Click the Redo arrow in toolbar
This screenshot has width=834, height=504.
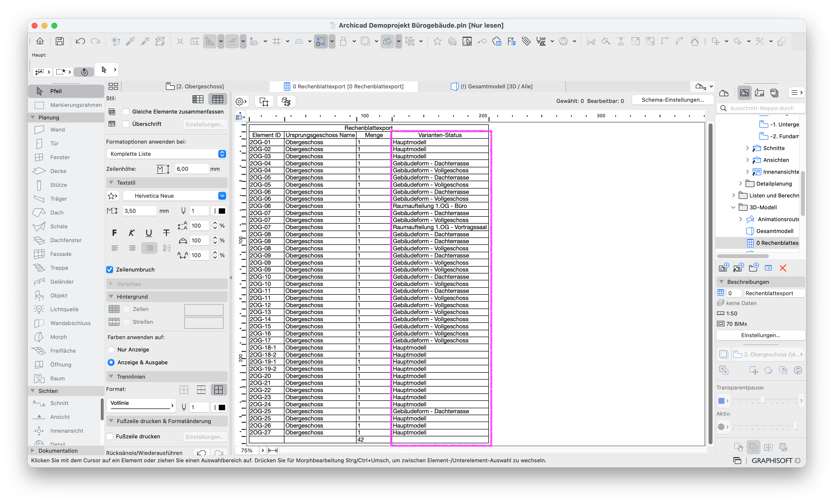coord(96,41)
